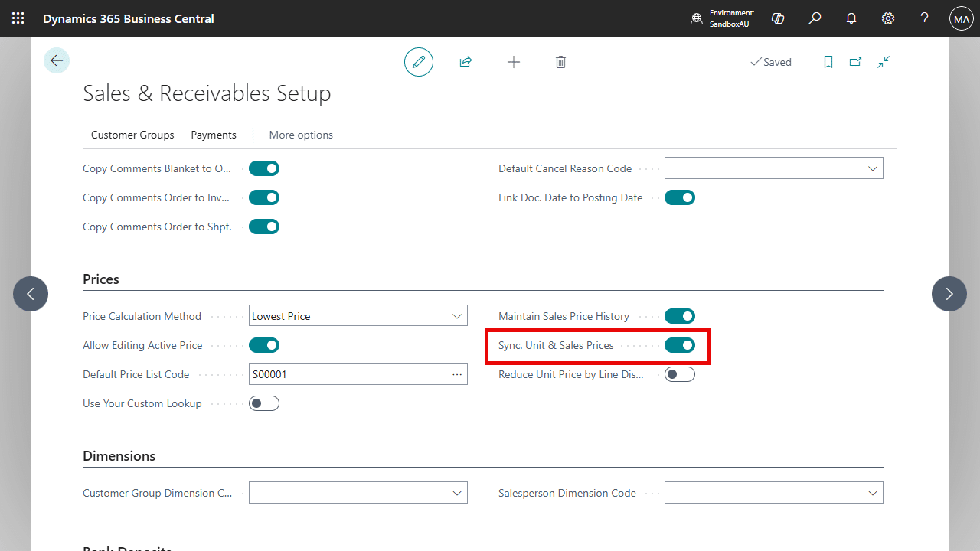980x551 pixels.
Task: Toggle Copy Comments Order to Shpt.
Action: click(x=264, y=227)
